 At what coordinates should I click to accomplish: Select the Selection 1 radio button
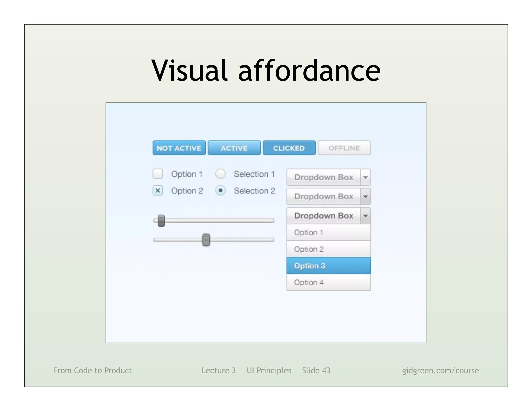[x=221, y=174]
